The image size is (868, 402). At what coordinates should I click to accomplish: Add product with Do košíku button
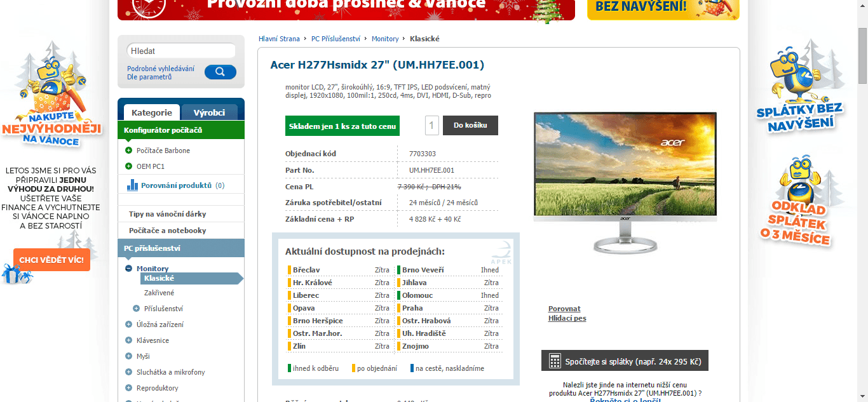470,125
